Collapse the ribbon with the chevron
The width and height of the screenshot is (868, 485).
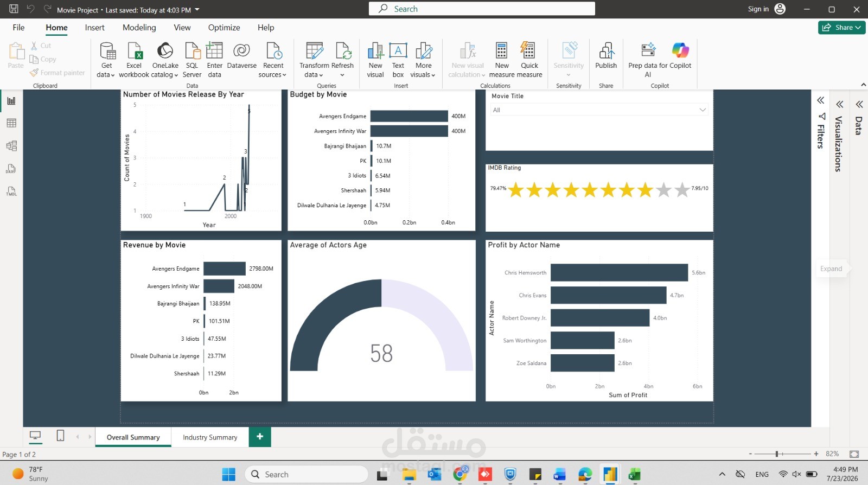pyautogui.click(x=864, y=85)
